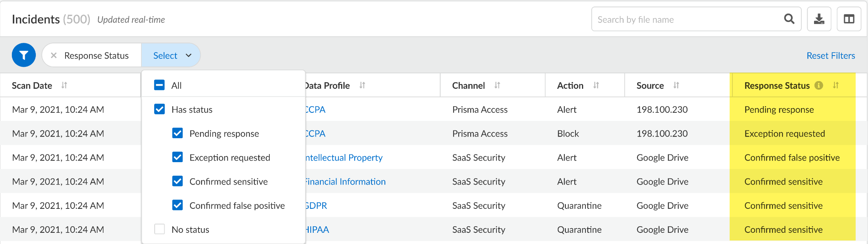Viewport: 868px width, 244px height.
Task: Toggle the All checkbox
Action: [159, 85]
